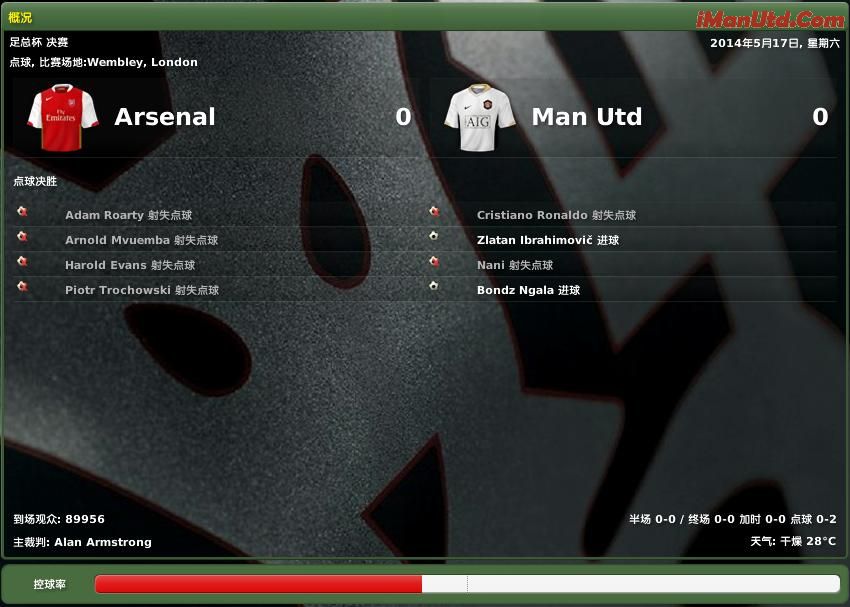850x607 pixels.
Task: Click the Man Utd white kit shirt icon
Action: tap(480, 117)
